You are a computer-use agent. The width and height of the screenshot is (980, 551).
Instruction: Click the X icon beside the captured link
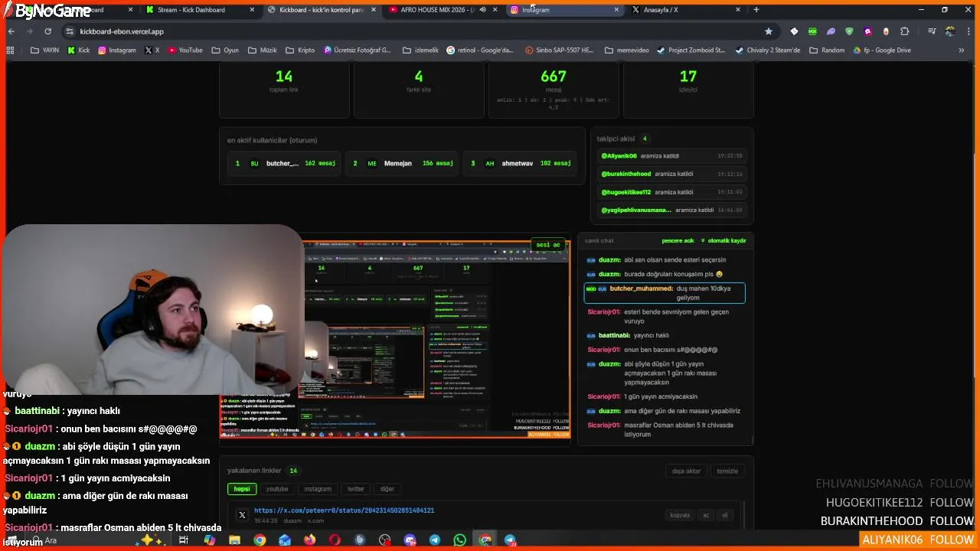[x=242, y=515]
